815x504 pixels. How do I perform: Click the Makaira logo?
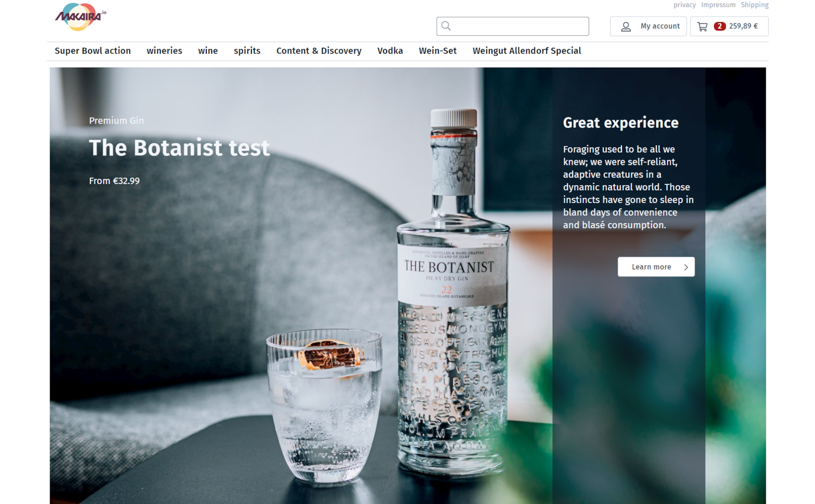pos(80,17)
